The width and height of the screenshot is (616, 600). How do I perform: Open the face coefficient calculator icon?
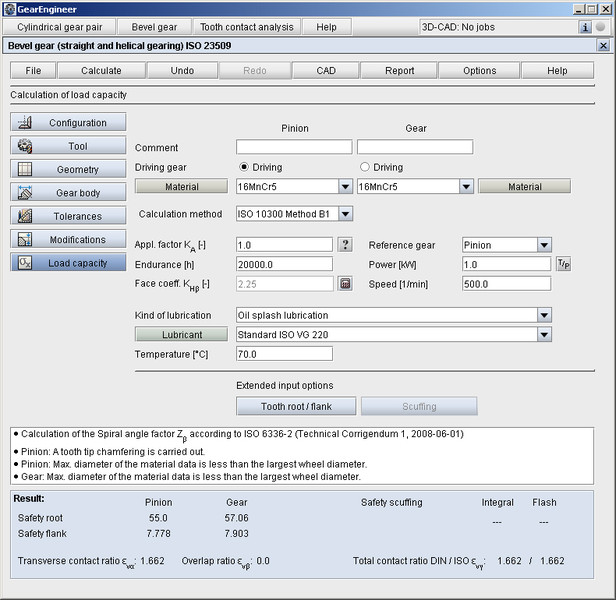pos(345,283)
